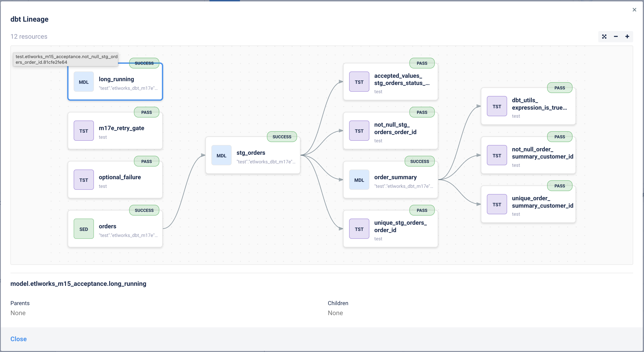Zoom in the lineage graph
The width and height of the screenshot is (644, 352).
627,37
